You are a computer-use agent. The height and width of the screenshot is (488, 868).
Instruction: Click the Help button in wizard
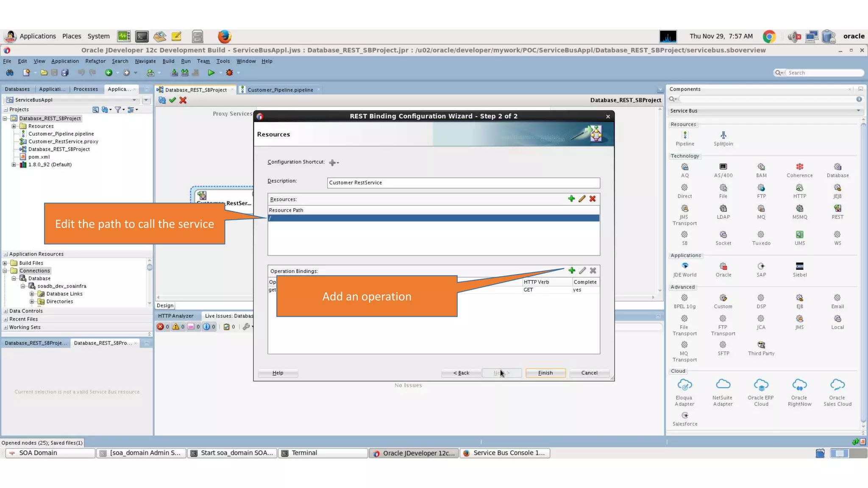coord(278,373)
